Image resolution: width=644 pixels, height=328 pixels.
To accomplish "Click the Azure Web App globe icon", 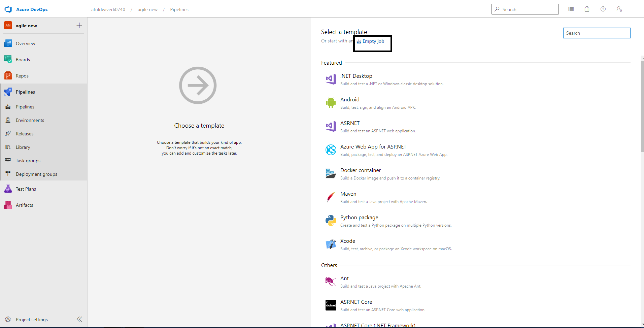I will coord(331,150).
